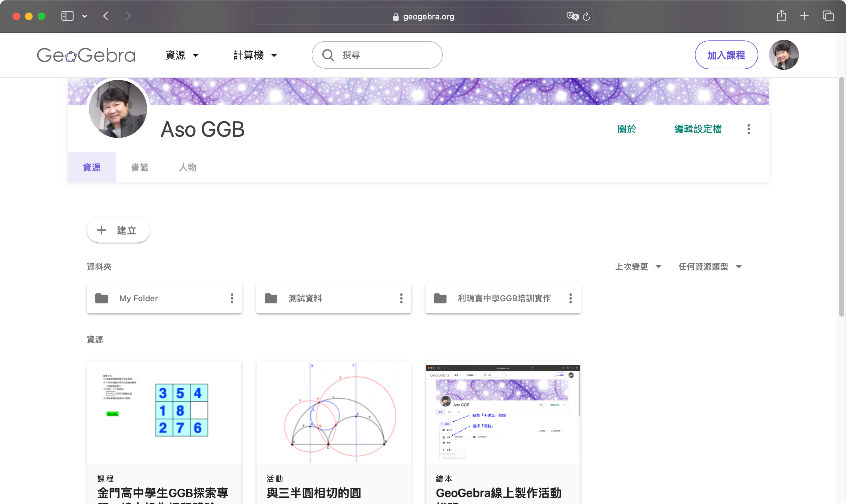Open the GeoGebra線上製作活動 book thumbnail
This screenshot has height=504, width=846.
pos(503,412)
